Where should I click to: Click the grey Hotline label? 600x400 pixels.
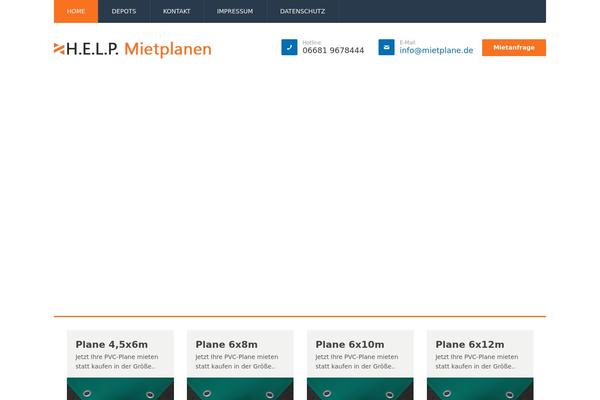[312, 42]
